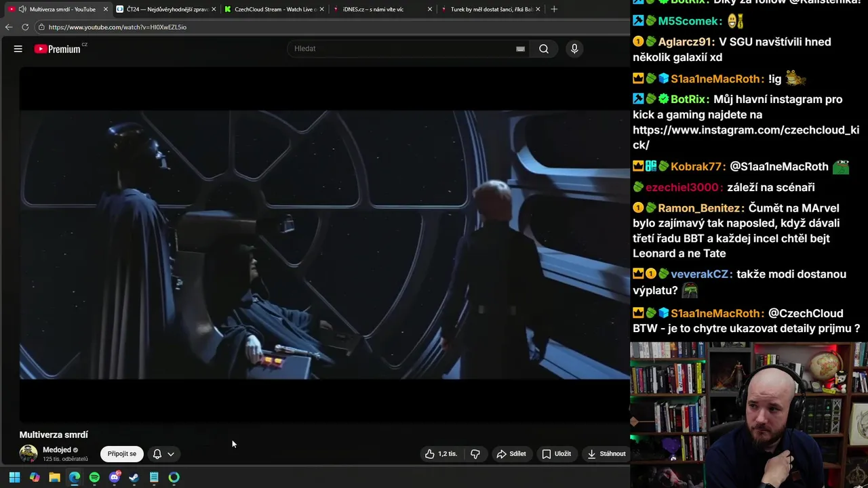The image size is (868, 488).
Task: Close the CzechCloud Stream tab
Action: (x=321, y=9)
